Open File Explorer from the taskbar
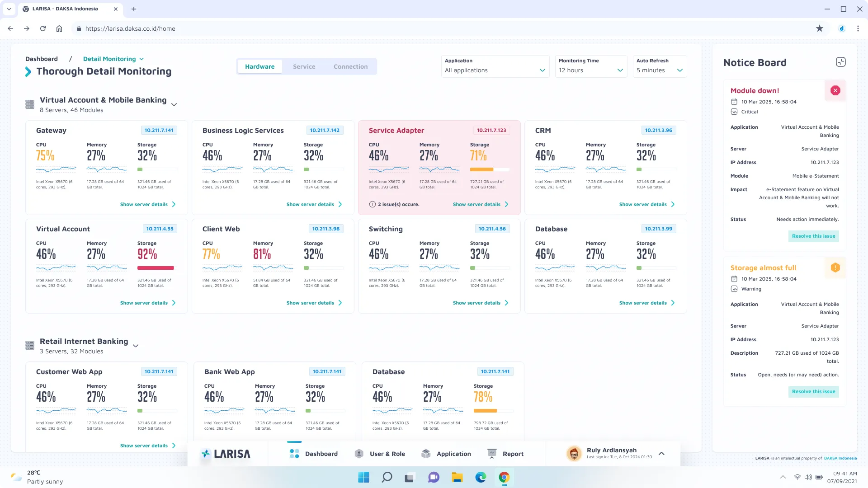The image size is (868, 488). pyautogui.click(x=457, y=477)
